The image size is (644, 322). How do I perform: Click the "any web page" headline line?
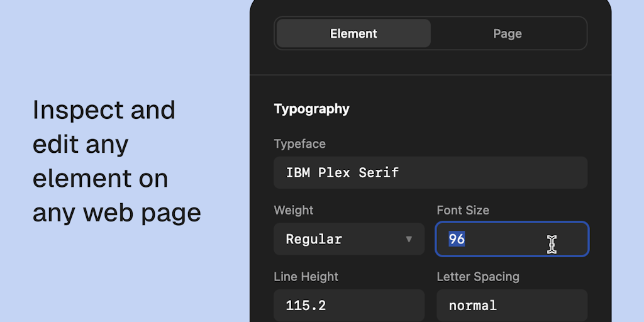click(117, 213)
